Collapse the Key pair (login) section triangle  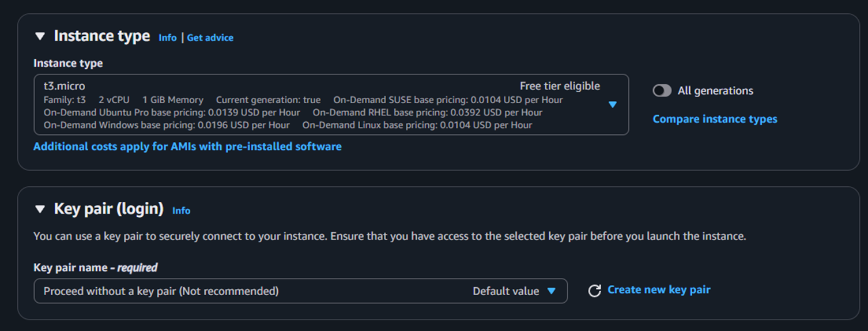tap(40, 209)
